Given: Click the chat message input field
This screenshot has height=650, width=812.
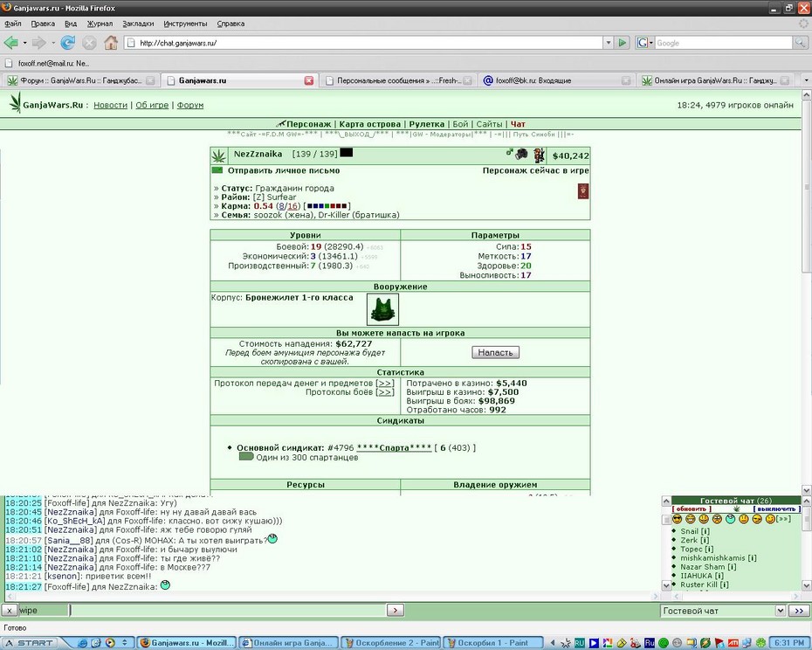Looking at the screenshot, I should 227,610.
